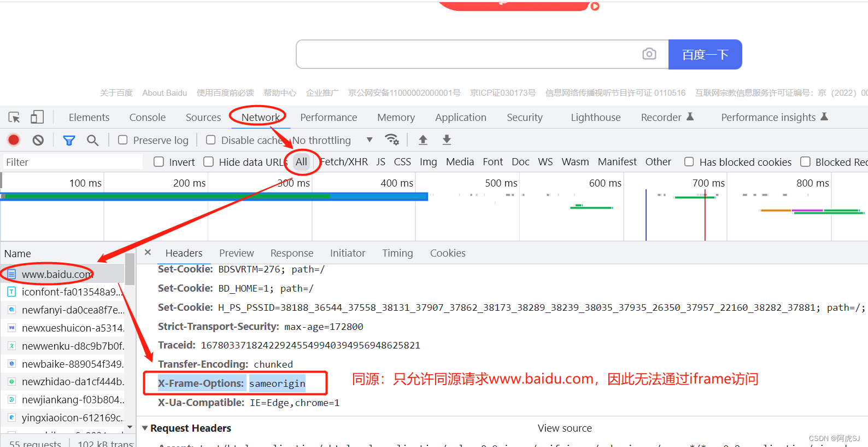Switch to the Timing tab

point(397,253)
